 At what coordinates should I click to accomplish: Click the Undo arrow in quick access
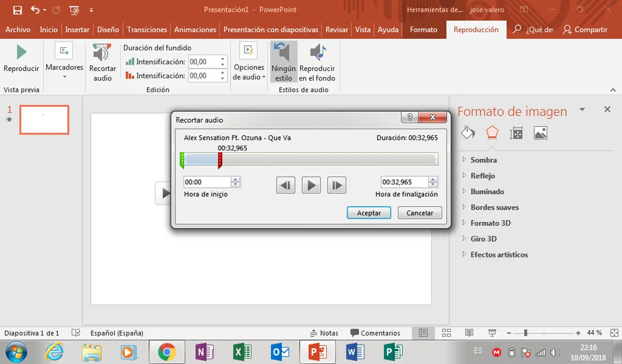pyautogui.click(x=35, y=10)
